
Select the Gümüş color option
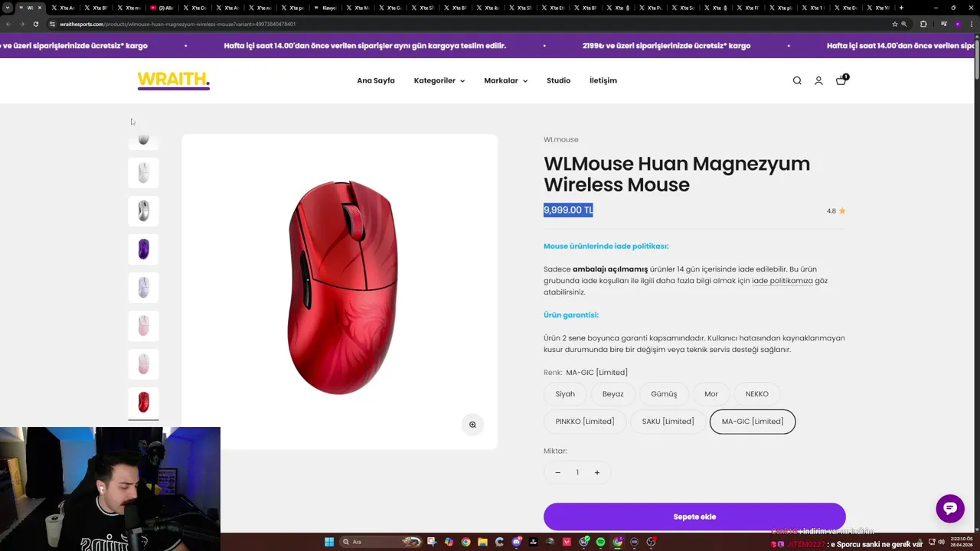coord(664,394)
